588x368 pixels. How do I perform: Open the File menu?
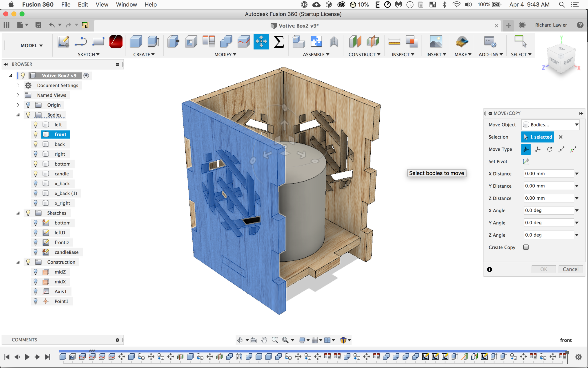click(x=66, y=4)
